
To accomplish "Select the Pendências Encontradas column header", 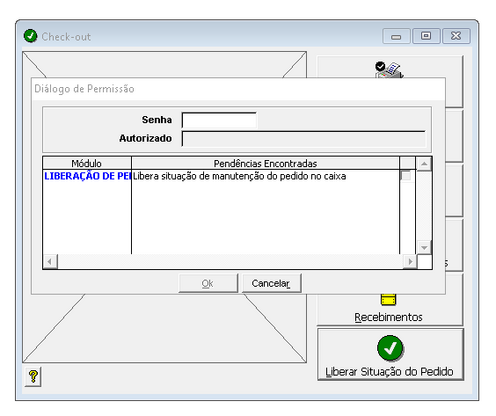I will (265, 163).
